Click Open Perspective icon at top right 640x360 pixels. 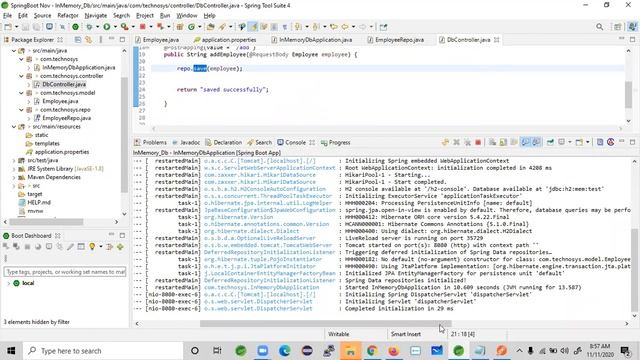pos(618,27)
